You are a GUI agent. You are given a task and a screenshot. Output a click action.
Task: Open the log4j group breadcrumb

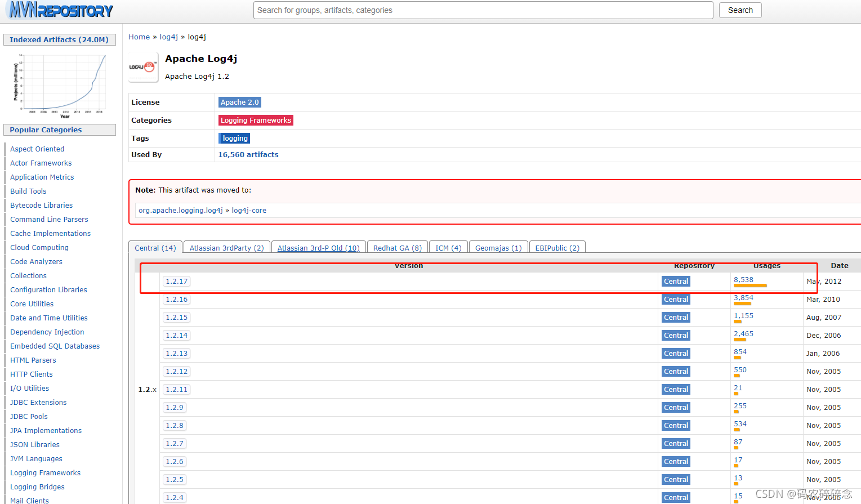tap(168, 37)
